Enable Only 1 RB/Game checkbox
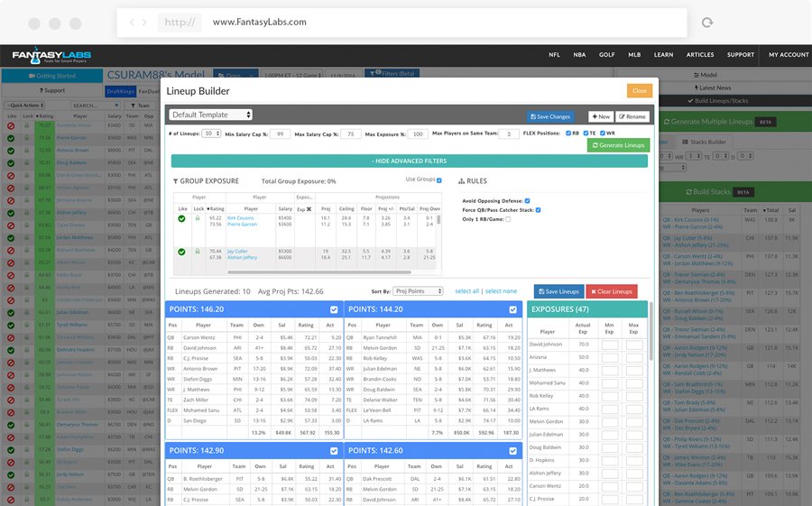 (x=508, y=219)
